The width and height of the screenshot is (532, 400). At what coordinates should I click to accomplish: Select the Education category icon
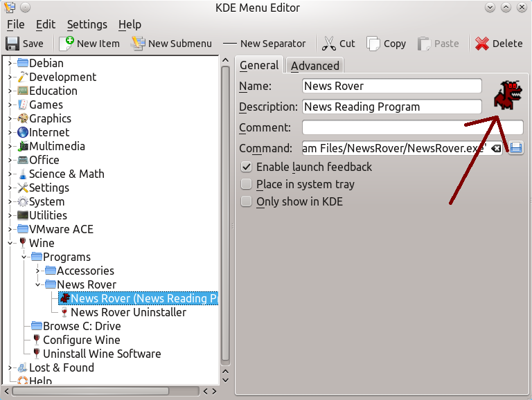click(23, 91)
